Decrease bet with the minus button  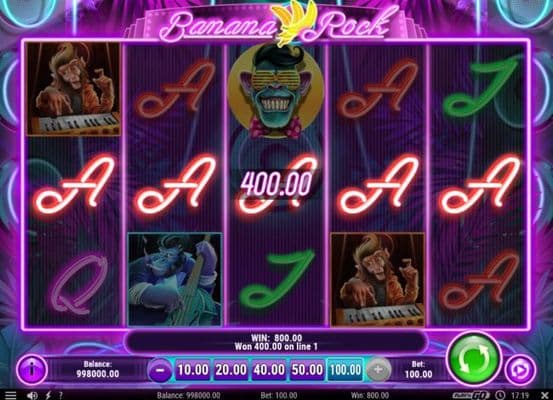(x=160, y=370)
